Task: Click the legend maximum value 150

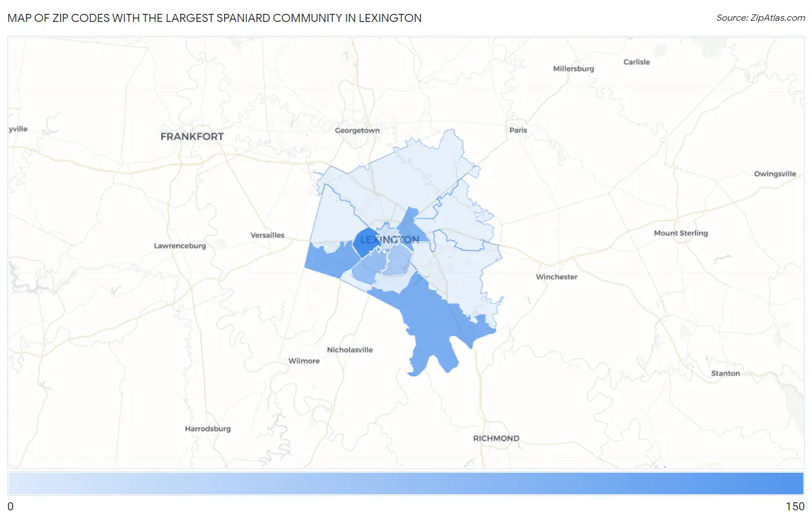Action: pos(795,506)
